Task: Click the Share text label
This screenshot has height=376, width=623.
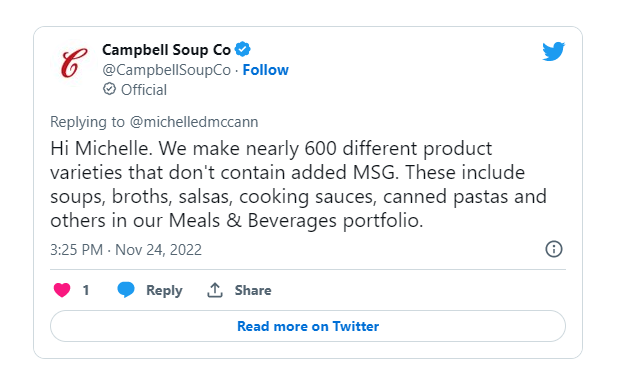Action: pos(253,290)
